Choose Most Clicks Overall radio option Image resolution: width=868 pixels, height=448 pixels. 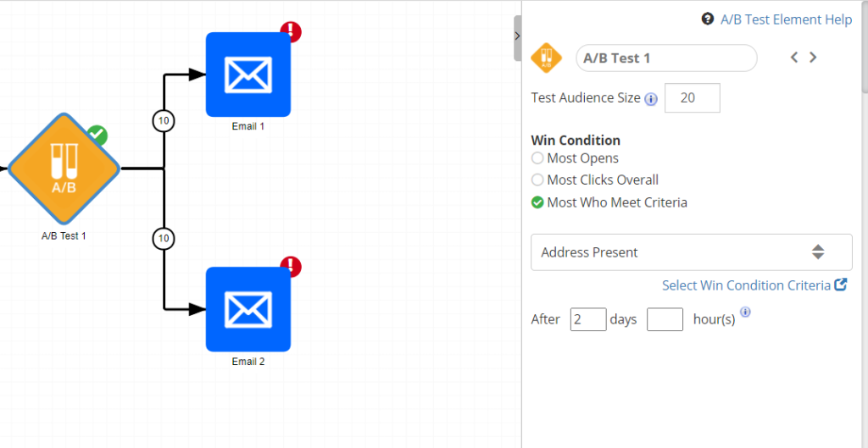pyautogui.click(x=537, y=180)
